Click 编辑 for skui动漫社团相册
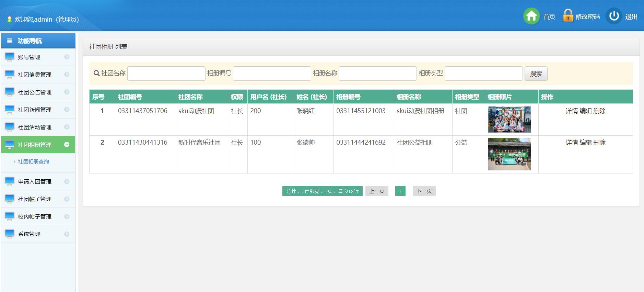This screenshot has height=292, width=644. tap(586, 111)
